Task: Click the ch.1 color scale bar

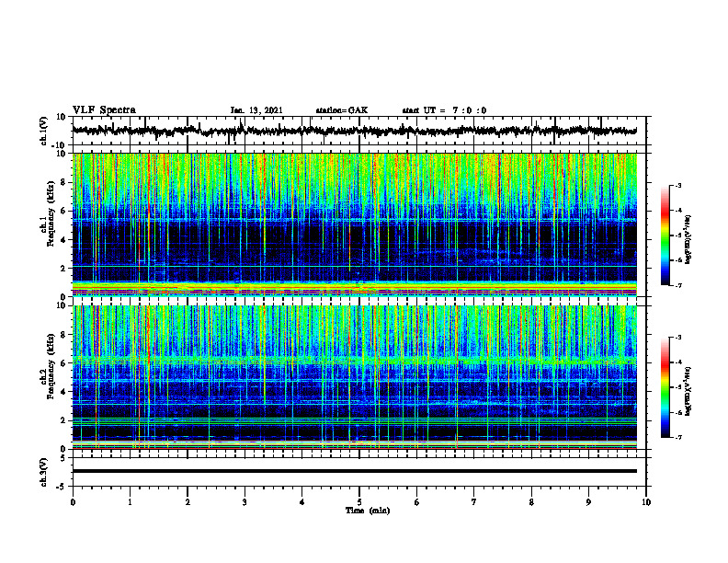Action: [x=665, y=236]
